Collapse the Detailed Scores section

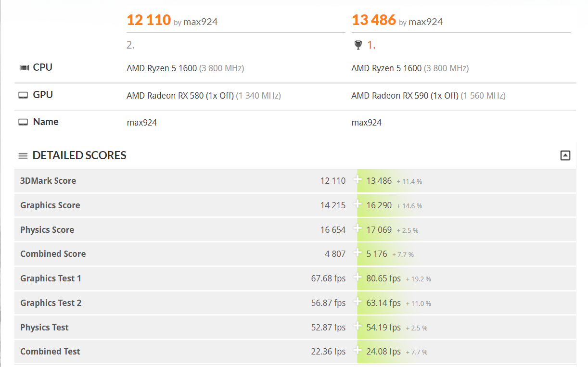pyautogui.click(x=565, y=155)
